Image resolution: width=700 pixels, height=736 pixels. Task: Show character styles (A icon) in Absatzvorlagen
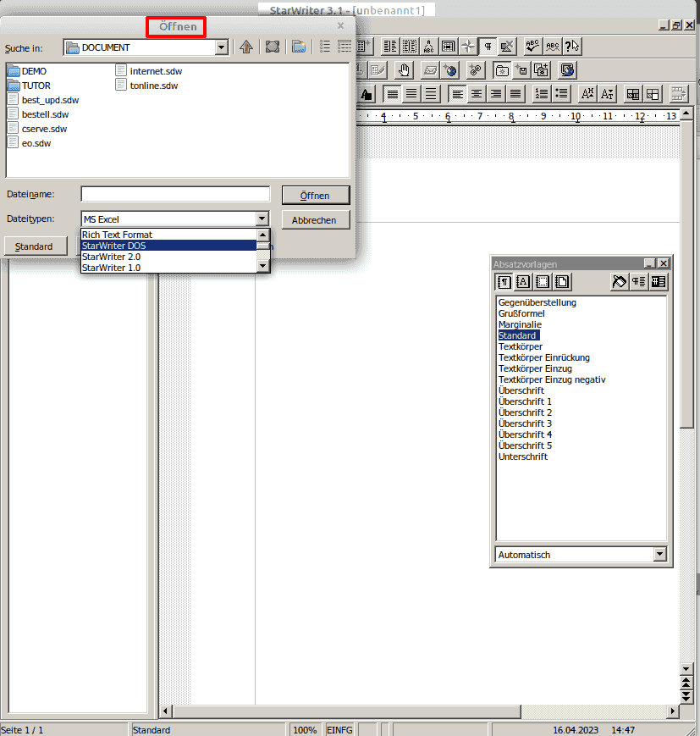point(523,282)
